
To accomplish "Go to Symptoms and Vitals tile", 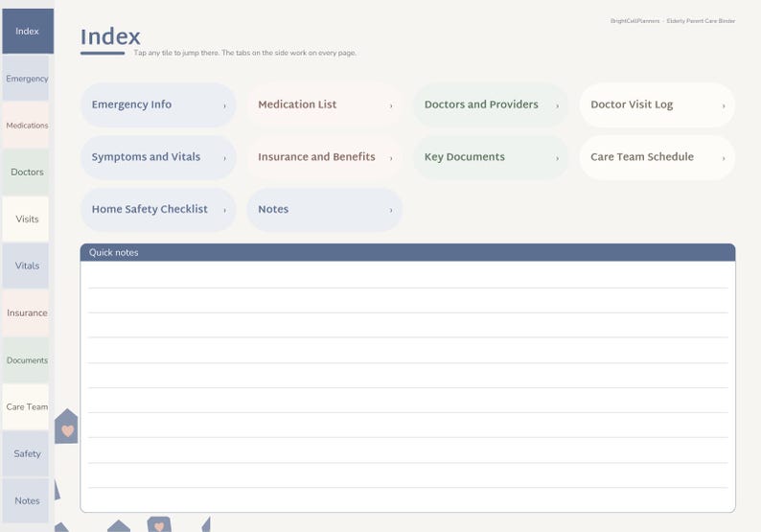I will (x=158, y=157).
